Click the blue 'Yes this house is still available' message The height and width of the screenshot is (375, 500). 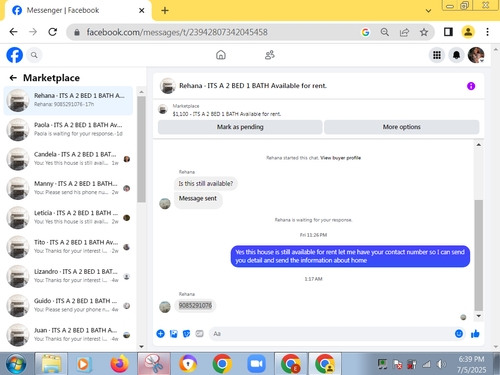pos(350,256)
